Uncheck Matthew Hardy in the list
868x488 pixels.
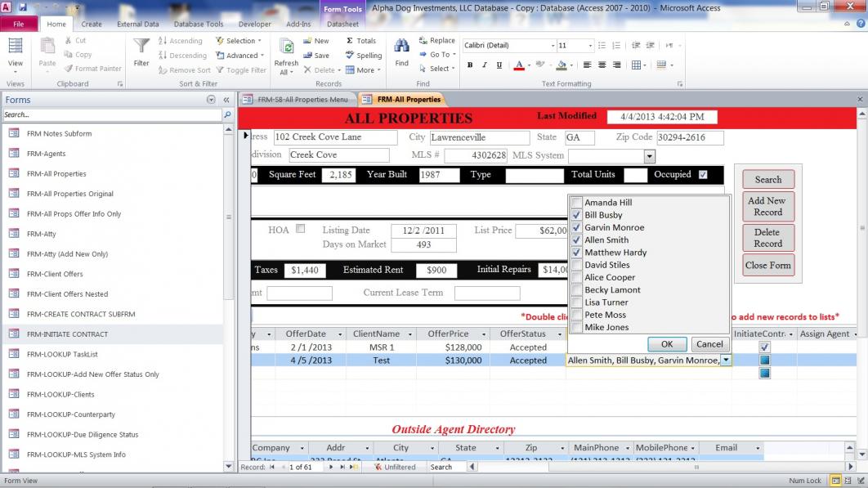[576, 252]
